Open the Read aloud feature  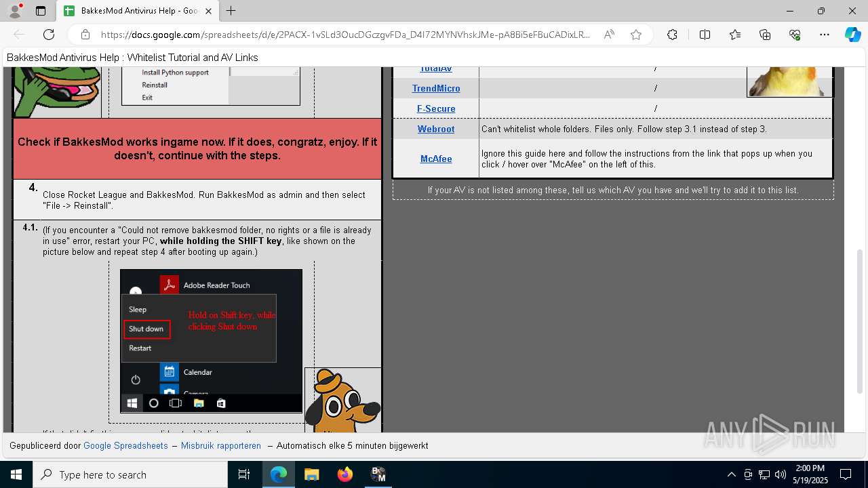(x=609, y=35)
